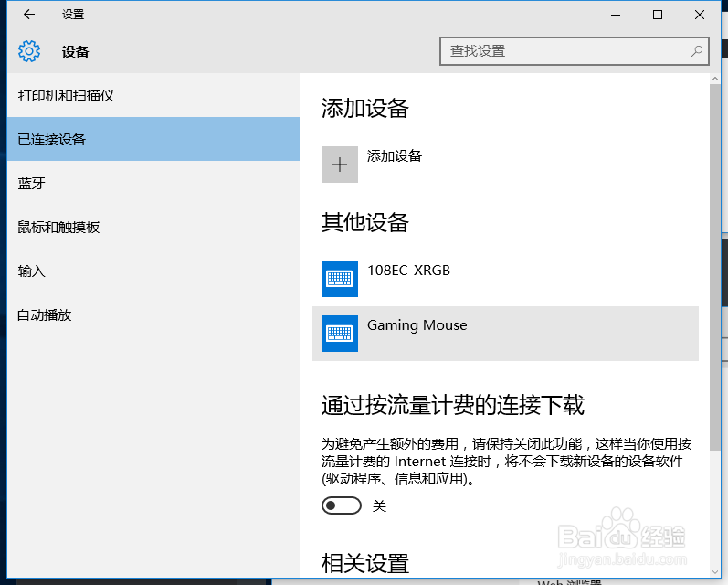Open the 蓝牙 settings page

coord(153,183)
